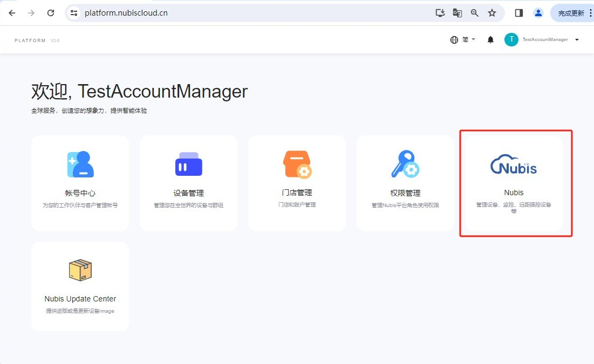Expand the 简 language dropdown

469,39
